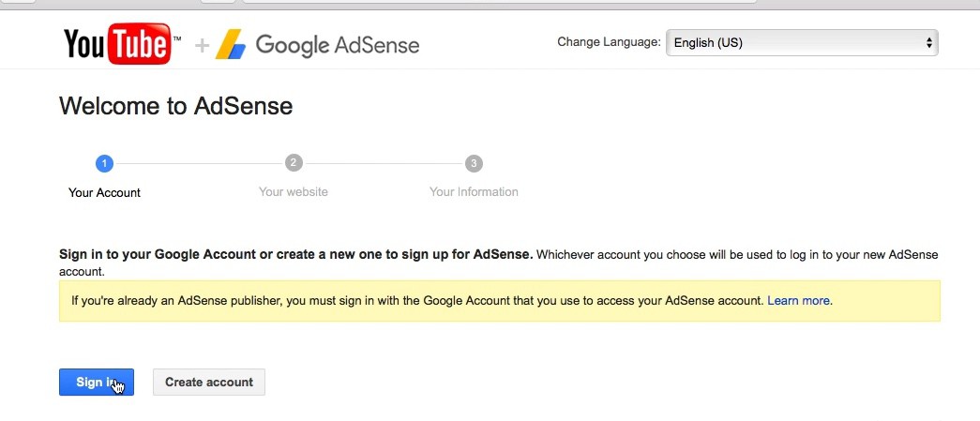Click the plus sign between the logos
980x421 pixels.
click(x=202, y=44)
